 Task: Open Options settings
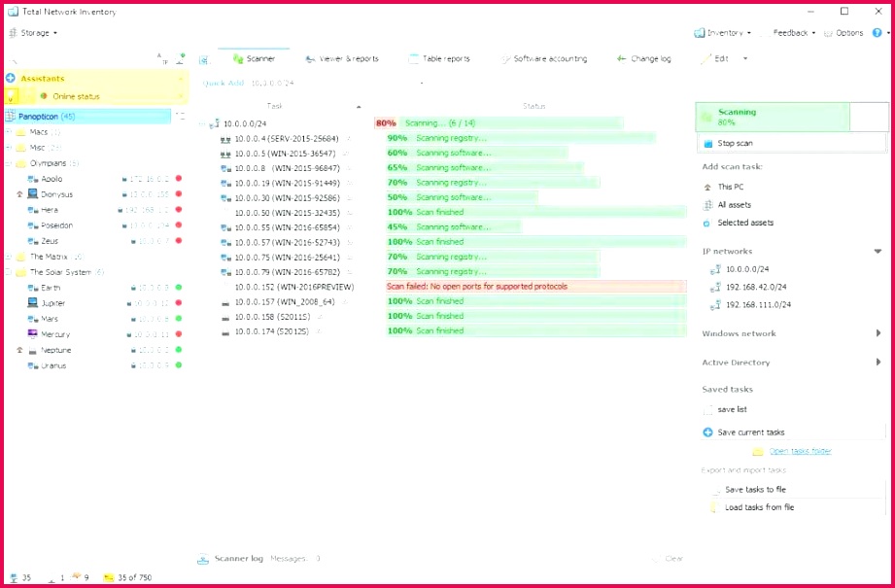tap(843, 33)
